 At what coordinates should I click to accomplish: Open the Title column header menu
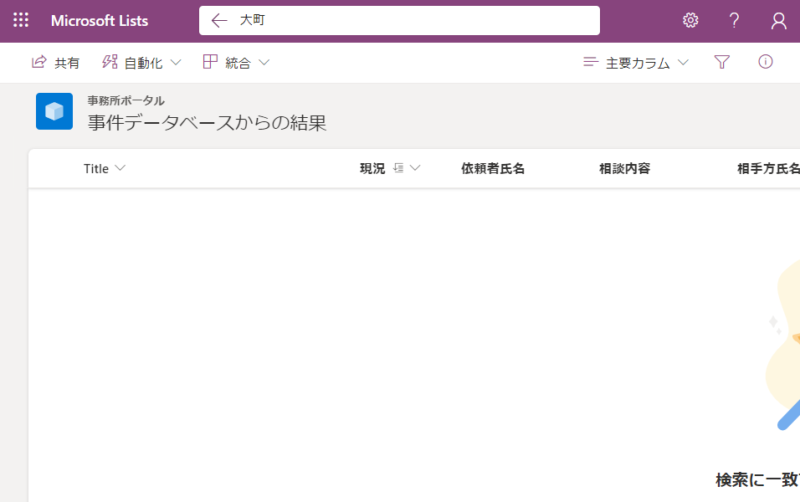(x=105, y=168)
